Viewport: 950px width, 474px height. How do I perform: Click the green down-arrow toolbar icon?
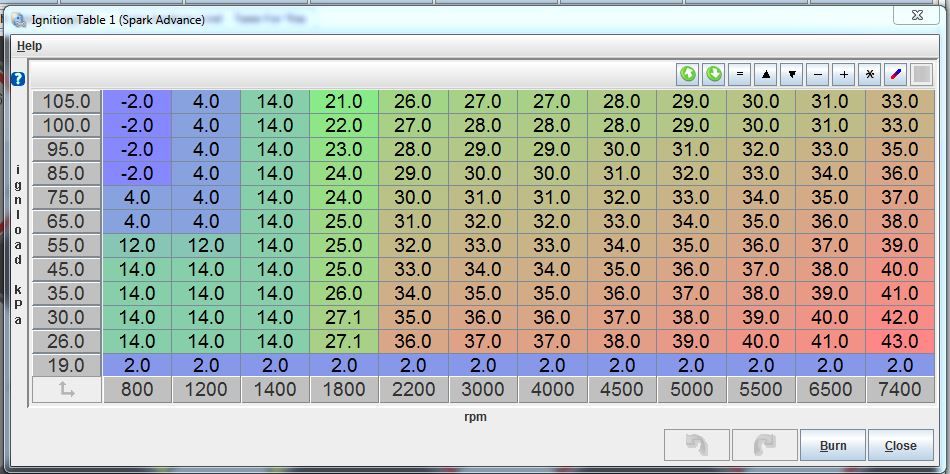714,75
